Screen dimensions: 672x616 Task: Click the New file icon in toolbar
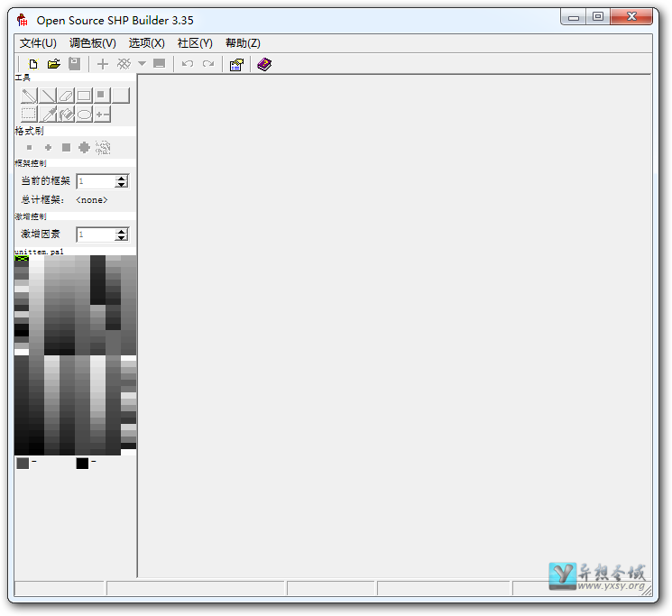click(33, 64)
